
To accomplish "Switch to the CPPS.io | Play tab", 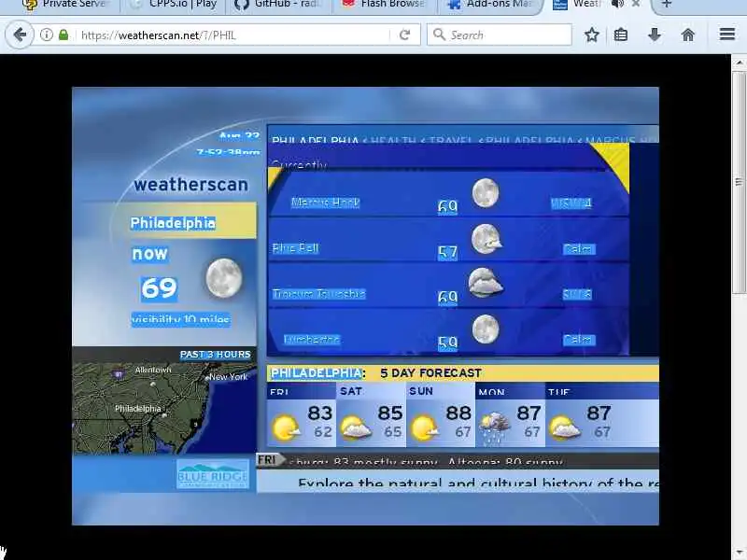I will pyautogui.click(x=174, y=5).
